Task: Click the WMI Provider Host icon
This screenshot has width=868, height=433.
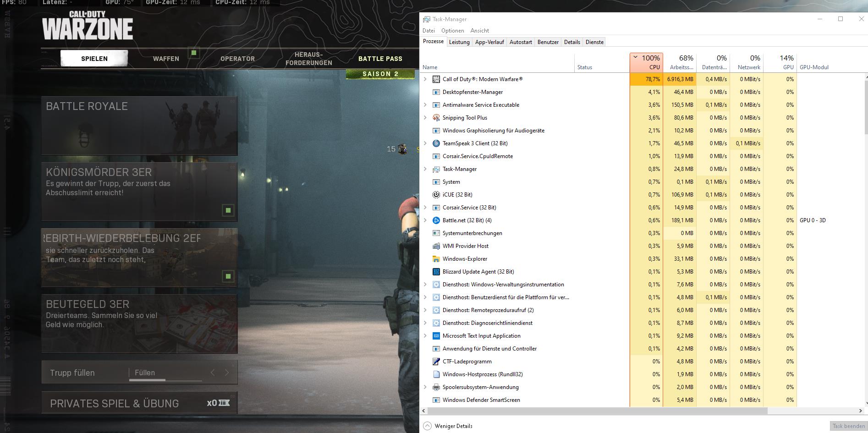Action: [436, 246]
